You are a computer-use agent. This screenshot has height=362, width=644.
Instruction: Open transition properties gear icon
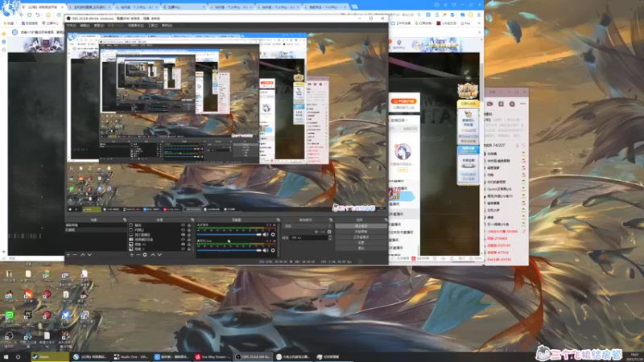pyautogui.click(x=329, y=232)
